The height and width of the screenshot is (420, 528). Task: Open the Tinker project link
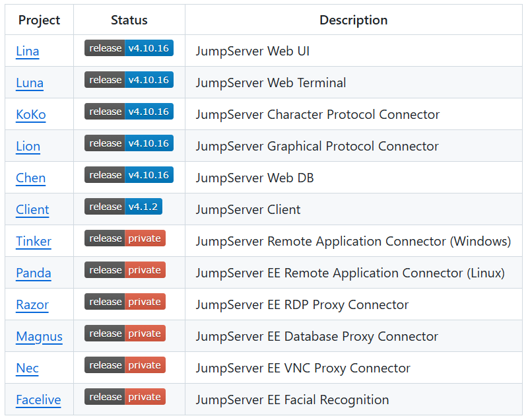(34, 241)
